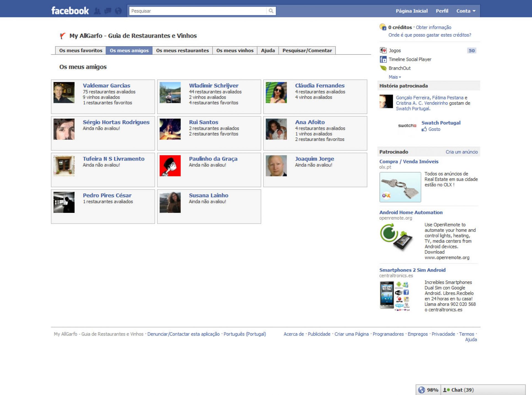
Task: Open the Timeline Social Player icon
Action: pyautogui.click(x=383, y=59)
